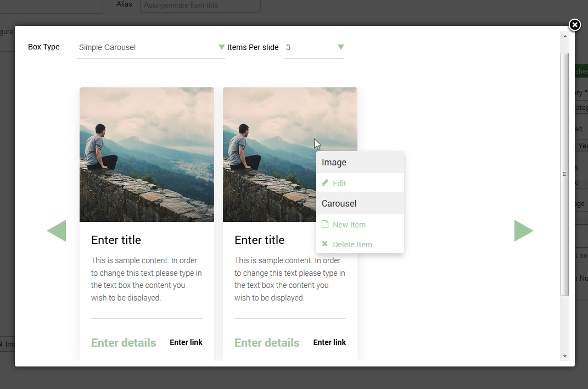Click the Carousel header in context menu

360,203
